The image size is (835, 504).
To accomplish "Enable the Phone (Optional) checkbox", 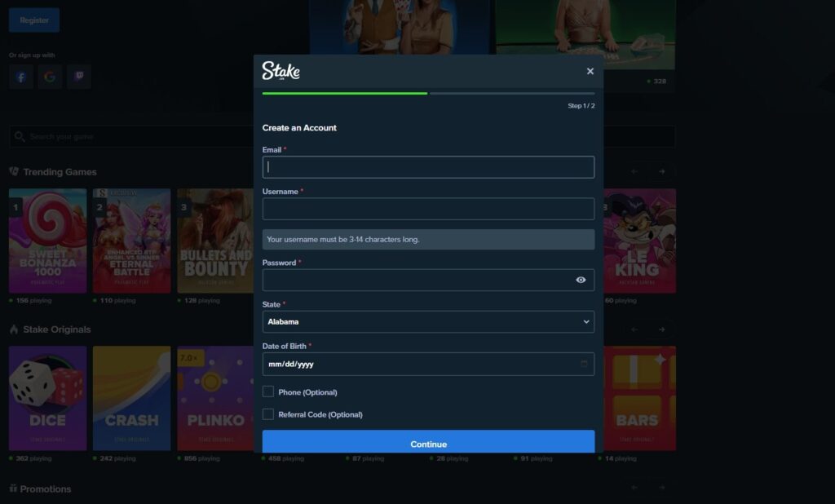I will click(268, 391).
